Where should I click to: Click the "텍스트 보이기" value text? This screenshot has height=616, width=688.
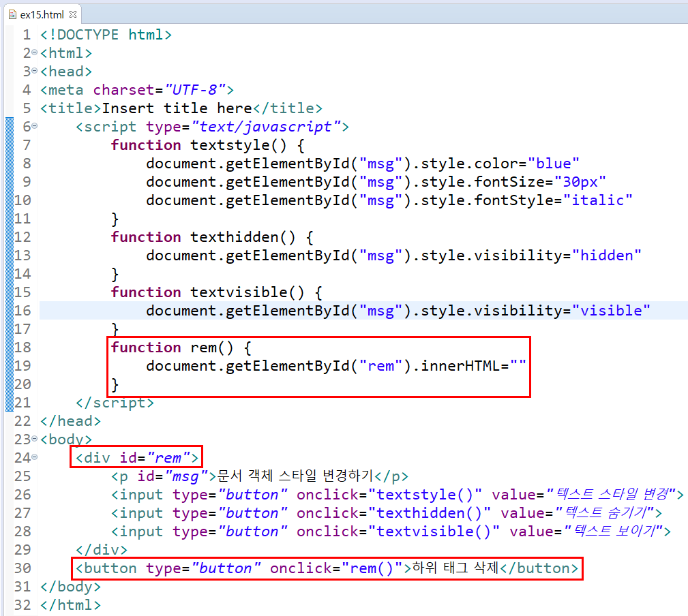click(614, 531)
